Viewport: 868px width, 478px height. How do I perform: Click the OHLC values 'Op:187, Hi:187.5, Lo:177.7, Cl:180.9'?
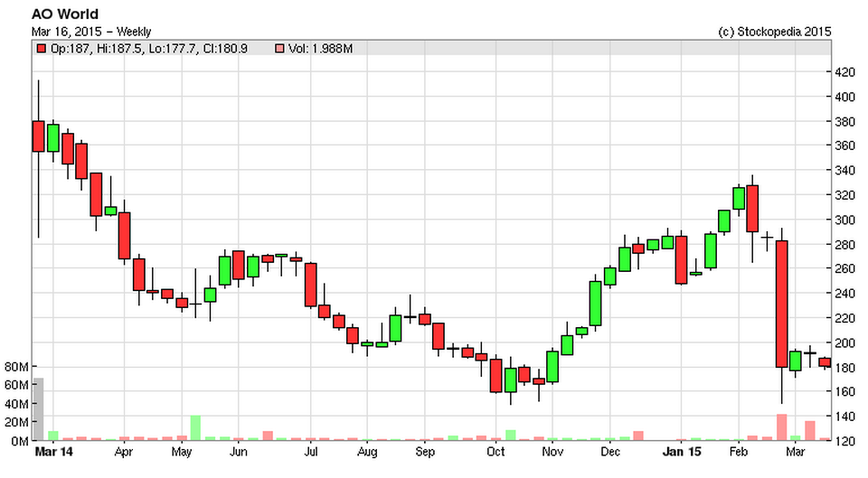tap(149, 49)
